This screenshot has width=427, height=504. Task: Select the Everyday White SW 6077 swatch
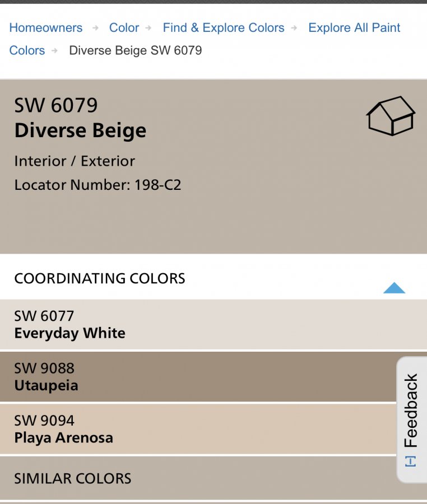[x=214, y=324]
